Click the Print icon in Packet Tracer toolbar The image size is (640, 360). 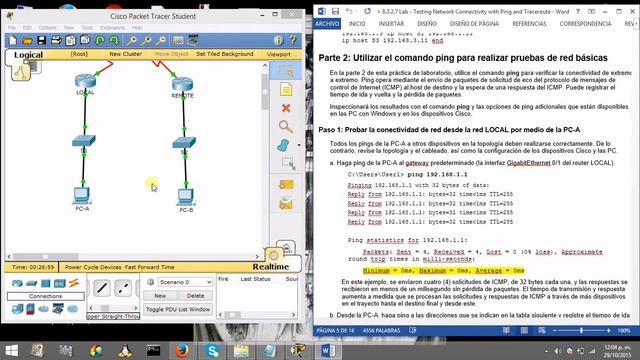(56, 40)
